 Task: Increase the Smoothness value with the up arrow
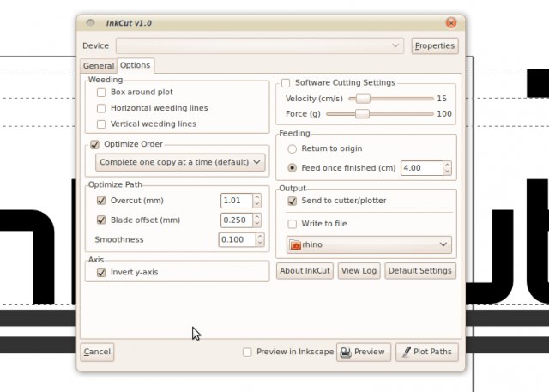260,237
